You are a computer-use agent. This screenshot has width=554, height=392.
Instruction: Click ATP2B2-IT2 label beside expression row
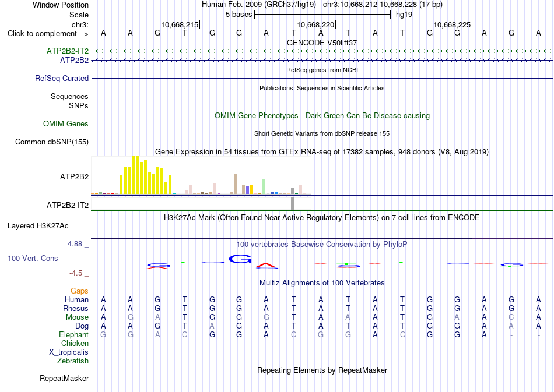click(x=68, y=206)
